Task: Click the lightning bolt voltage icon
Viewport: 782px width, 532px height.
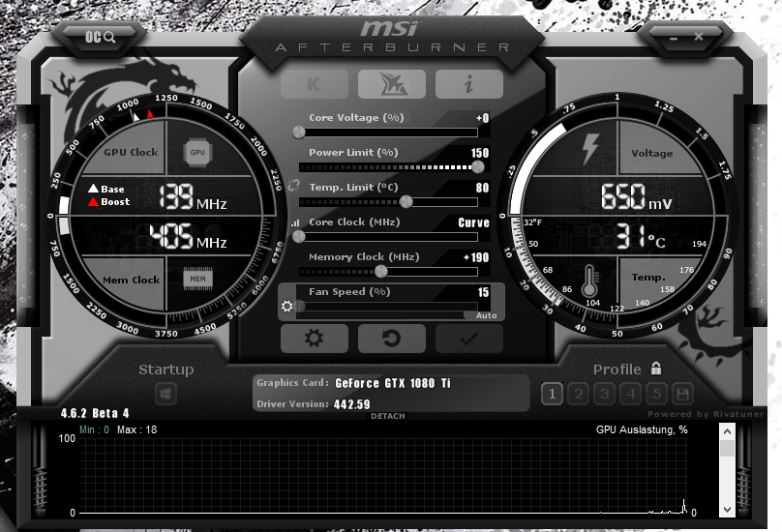Action: coord(590,149)
